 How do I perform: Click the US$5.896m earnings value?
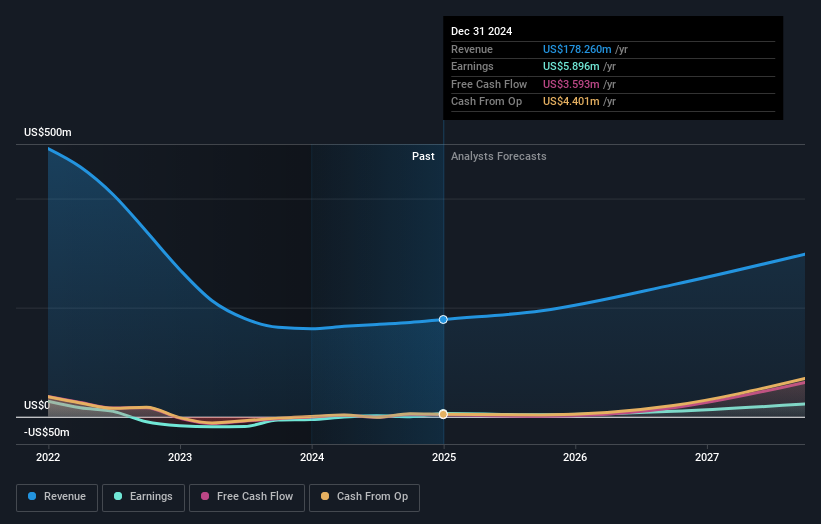[571, 66]
